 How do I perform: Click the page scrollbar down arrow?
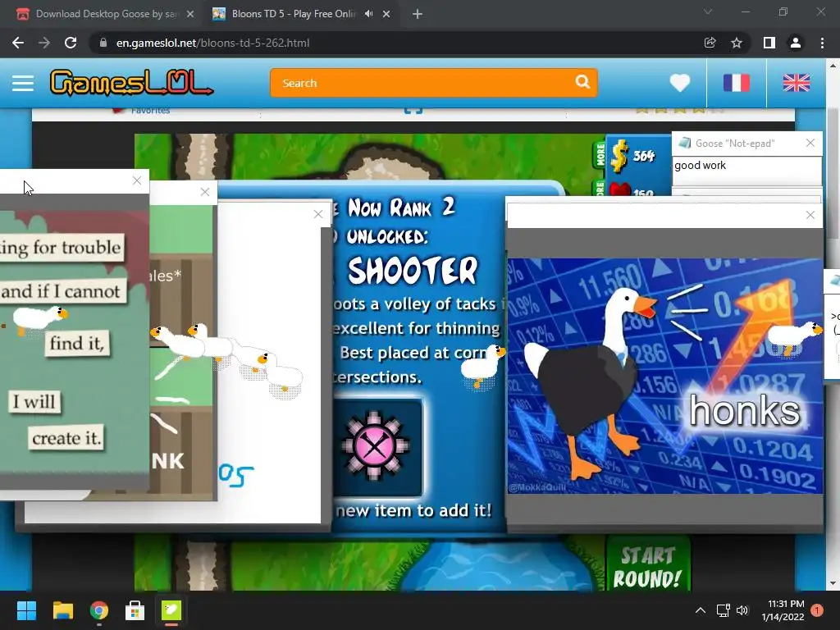833,583
